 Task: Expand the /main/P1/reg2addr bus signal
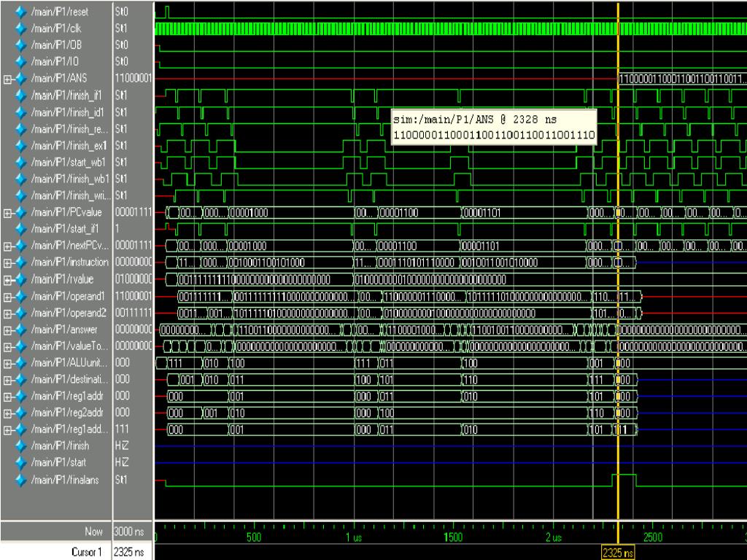click(7, 414)
